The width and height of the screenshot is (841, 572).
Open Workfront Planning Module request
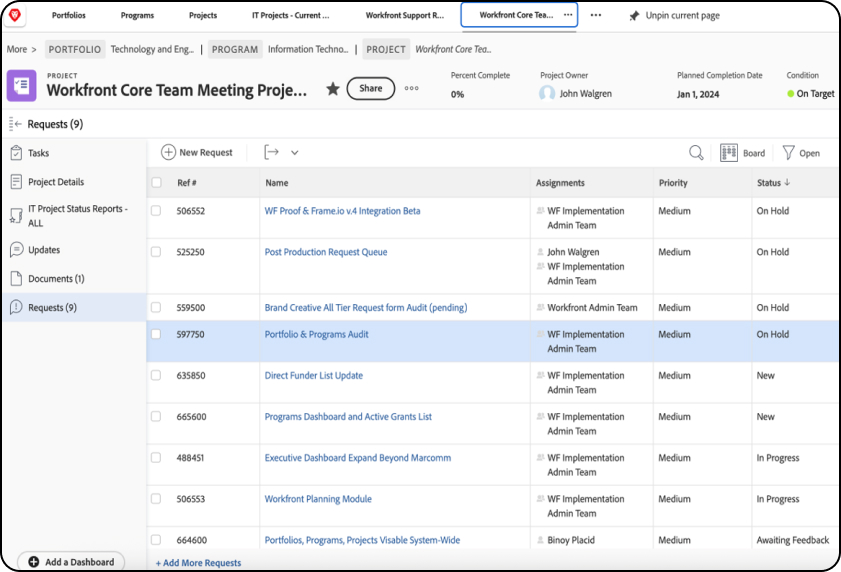318,499
